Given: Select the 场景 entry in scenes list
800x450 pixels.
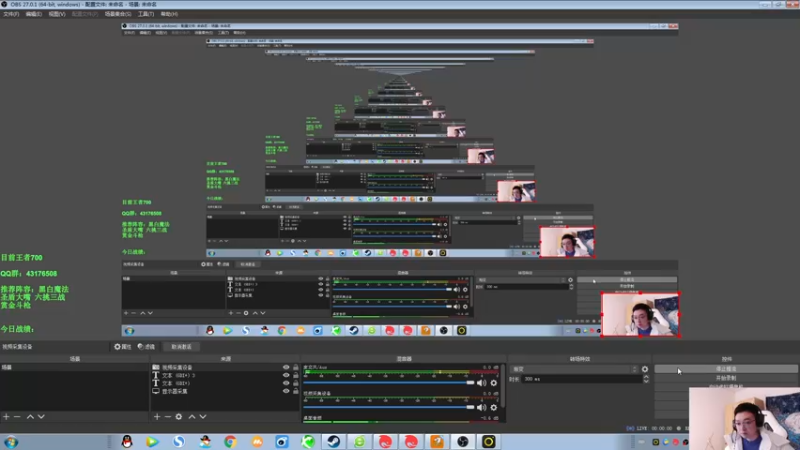Looking at the screenshot, I should tap(74, 367).
